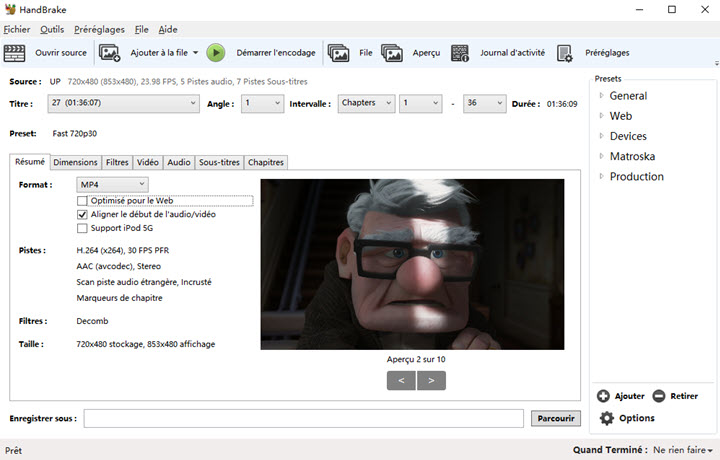Expand the Web presets category
This screenshot has height=460, width=720.
point(602,116)
